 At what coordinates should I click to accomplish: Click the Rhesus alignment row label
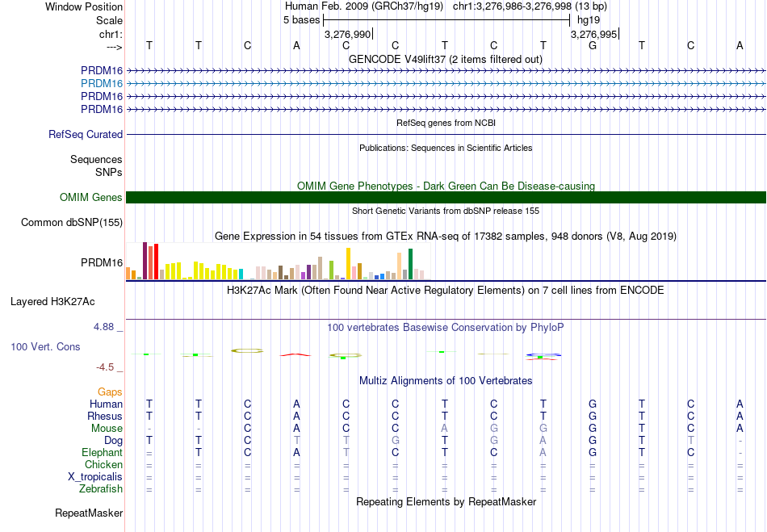105,416
